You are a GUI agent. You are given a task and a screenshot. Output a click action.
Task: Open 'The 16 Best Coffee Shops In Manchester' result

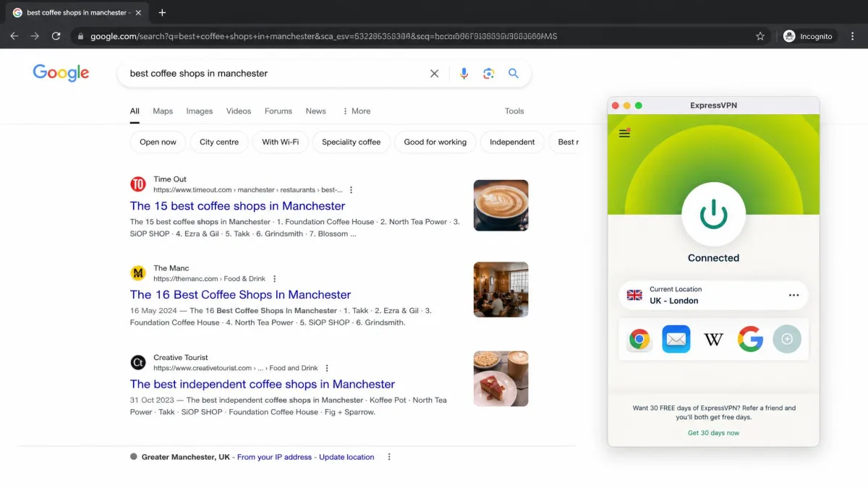pyautogui.click(x=240, y=295)
